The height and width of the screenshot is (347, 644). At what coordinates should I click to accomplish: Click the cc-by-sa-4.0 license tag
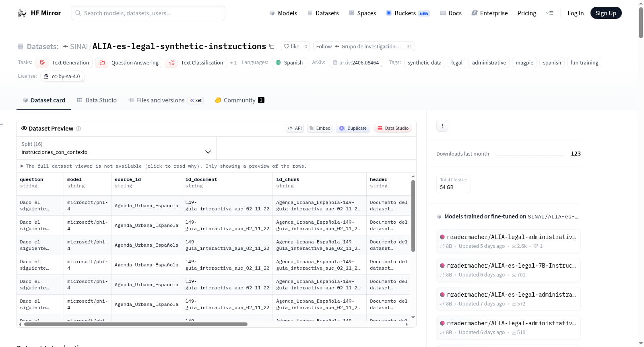(x=62, y=76)
